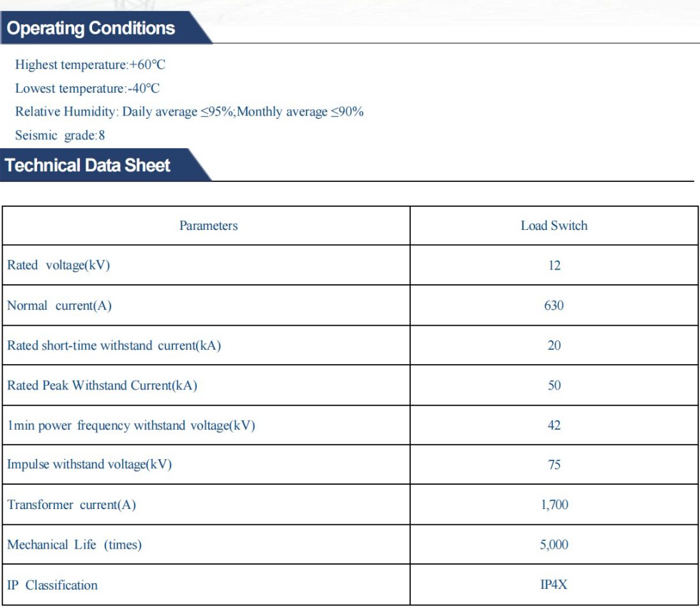700x608 pixels.
Task: Click the Seismic grade 8 line
Action: click(60, 135)
